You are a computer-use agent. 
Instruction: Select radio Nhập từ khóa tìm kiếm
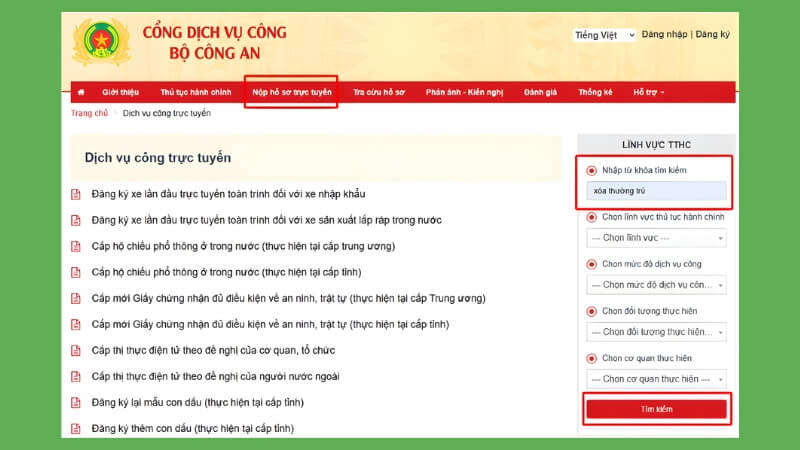pyautogui.click(x=591, y=170)
